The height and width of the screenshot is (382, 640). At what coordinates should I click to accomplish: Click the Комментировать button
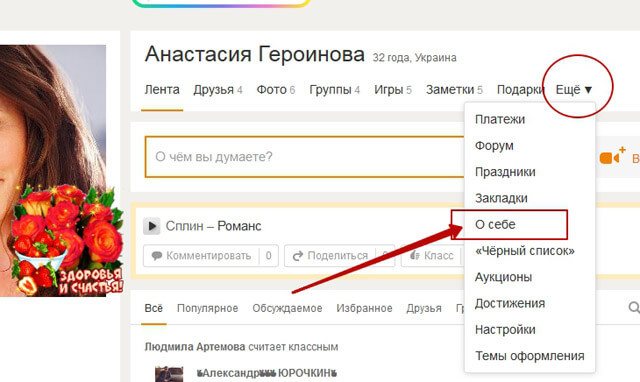point(211,255)
